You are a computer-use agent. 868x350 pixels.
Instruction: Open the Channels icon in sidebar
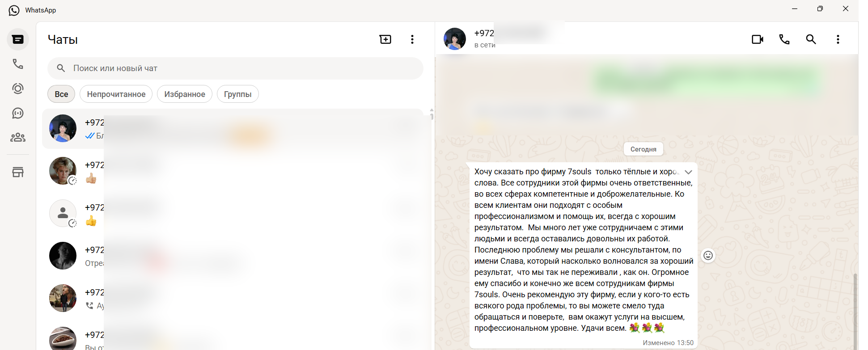click(x=18, y=113)
